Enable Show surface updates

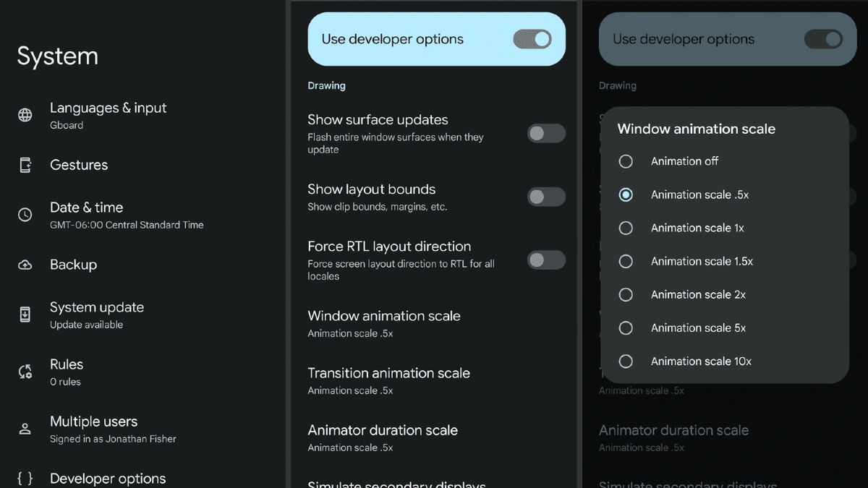point(546,133)
